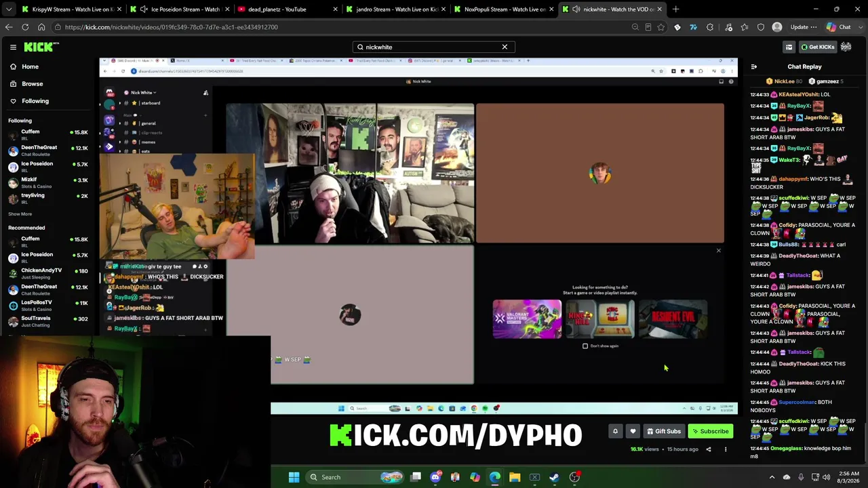Open Mizkif's channel under Following

47,182
